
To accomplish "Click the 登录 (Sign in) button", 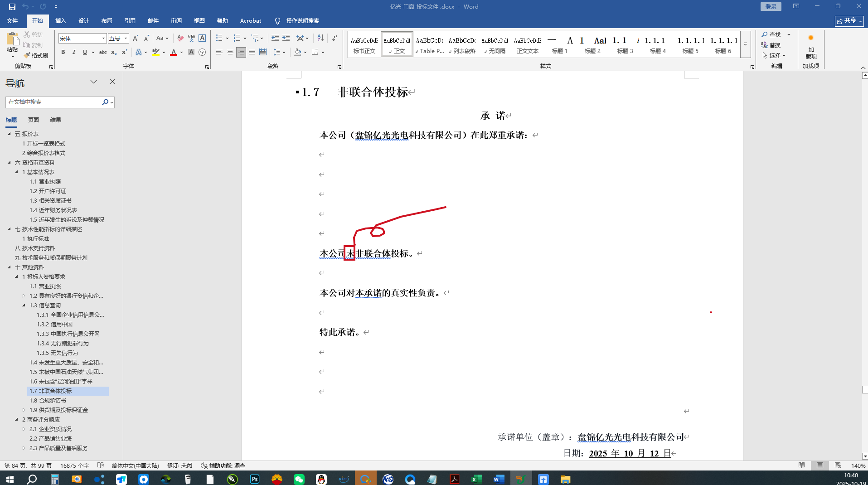I will tap(771, 6).
